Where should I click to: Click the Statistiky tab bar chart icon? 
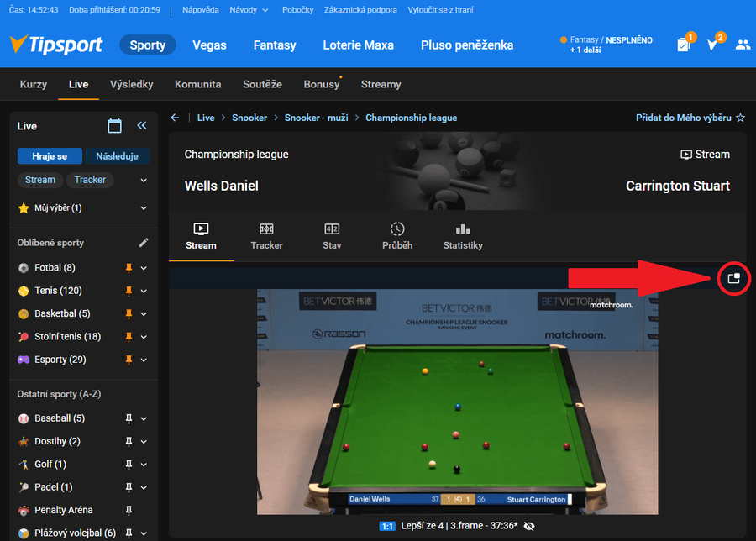[x=463, y=228]
